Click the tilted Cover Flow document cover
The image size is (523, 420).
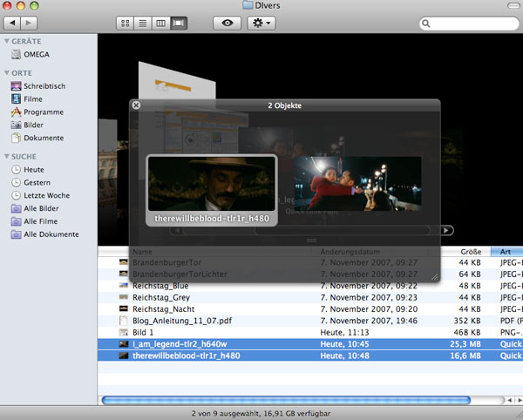[177, 82]
